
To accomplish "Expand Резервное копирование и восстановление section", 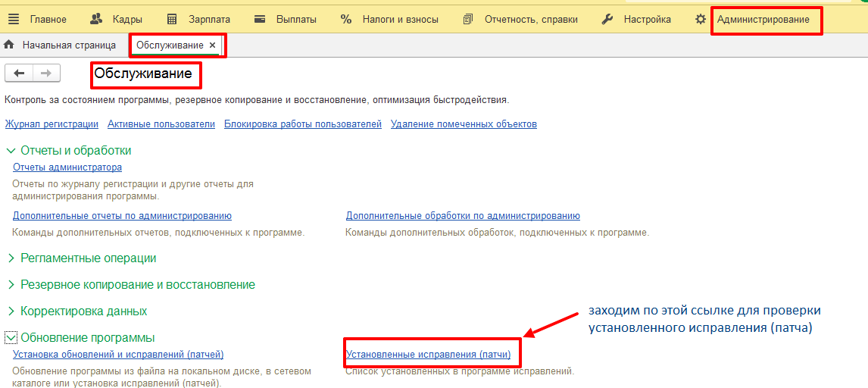I will coord(11,285).
